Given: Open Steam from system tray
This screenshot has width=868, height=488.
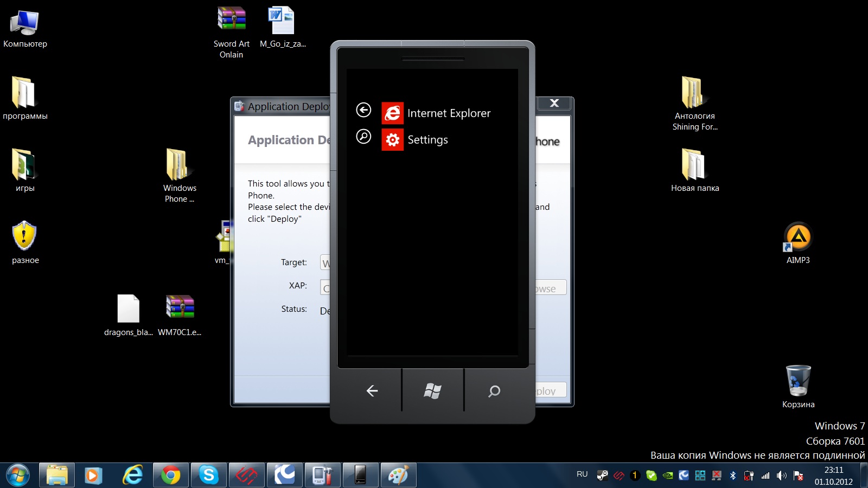Looking at the screenshot, I should [602, 476].
